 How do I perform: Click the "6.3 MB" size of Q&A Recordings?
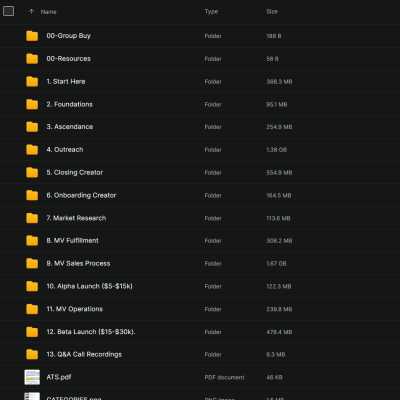pyautogui.click(x=275, y=355)
